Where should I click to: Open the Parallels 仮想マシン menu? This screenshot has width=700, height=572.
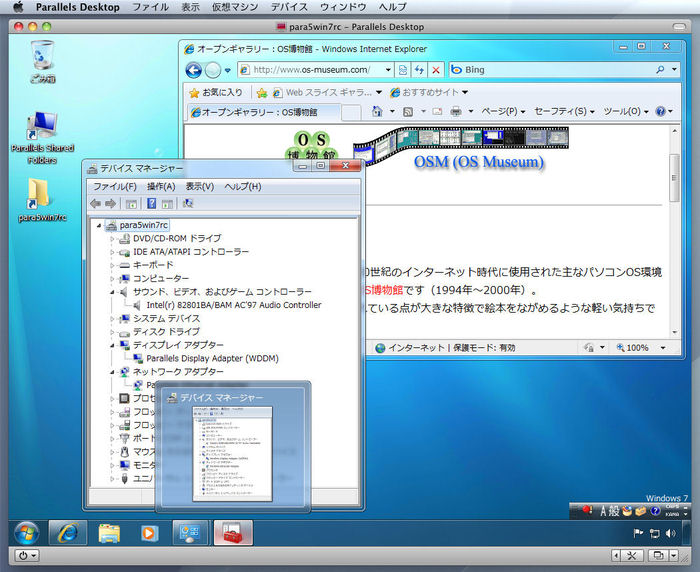235,7
